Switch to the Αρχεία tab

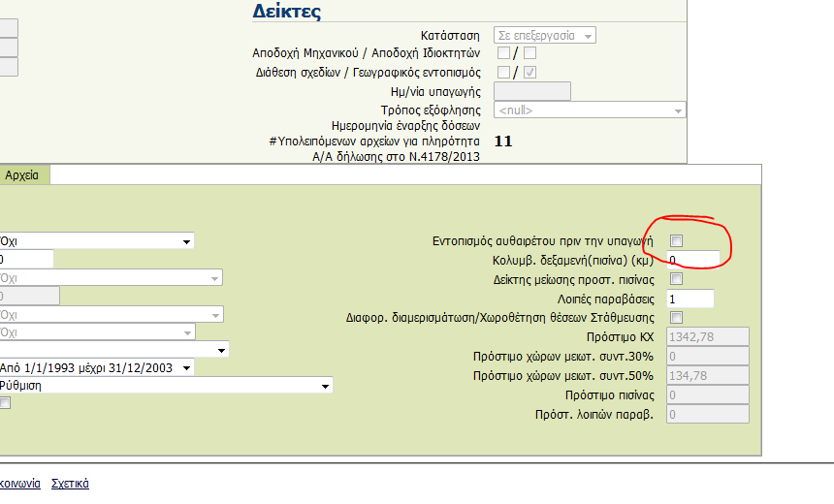click(x=22, y=175)
